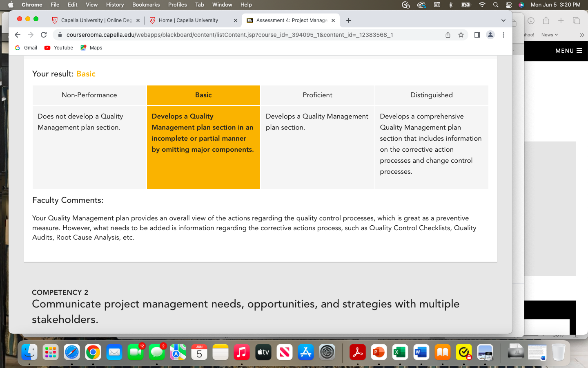Click the tab overview icon in Safari window
Screen dimensions: 588x368
pyautogui.click(x=576, y=20)
